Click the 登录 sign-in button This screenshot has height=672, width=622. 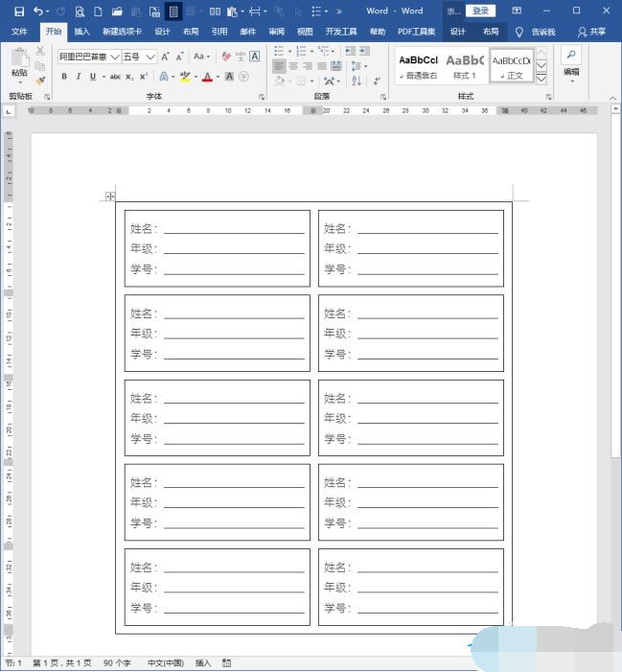[479, 11]
